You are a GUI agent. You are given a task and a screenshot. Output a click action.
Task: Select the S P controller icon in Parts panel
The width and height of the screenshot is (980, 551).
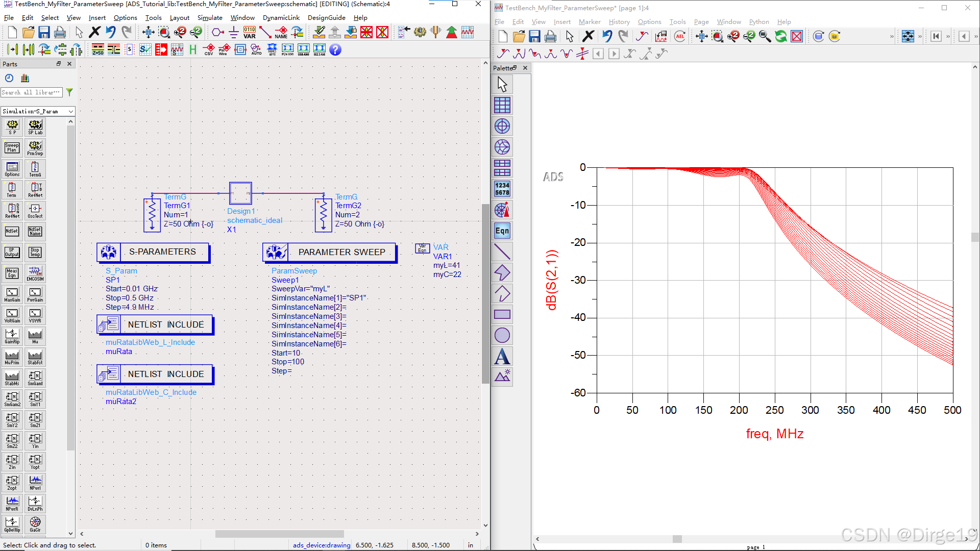click(12, 126)
